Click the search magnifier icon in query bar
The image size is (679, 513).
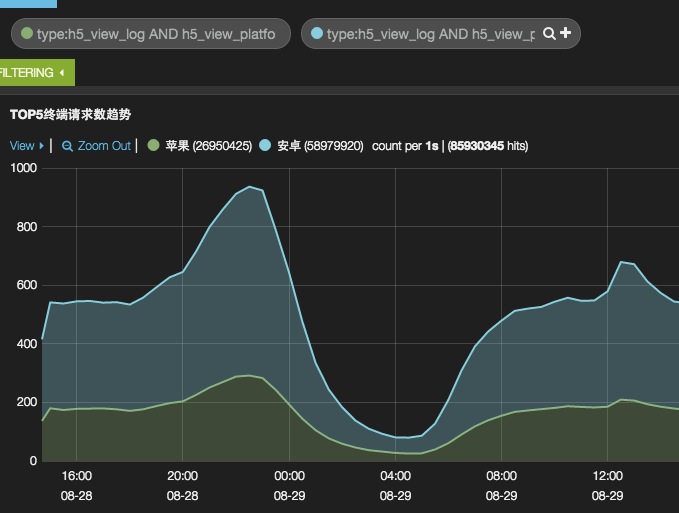point(549,34)
